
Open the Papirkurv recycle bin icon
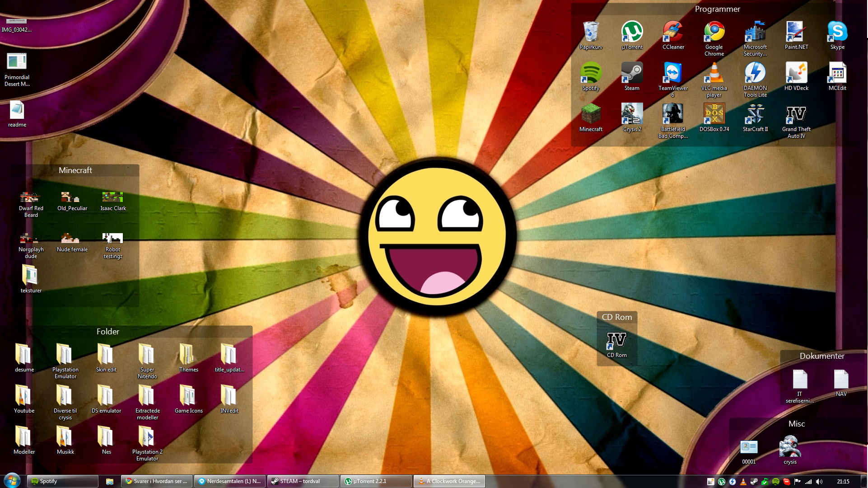[591, 35]
